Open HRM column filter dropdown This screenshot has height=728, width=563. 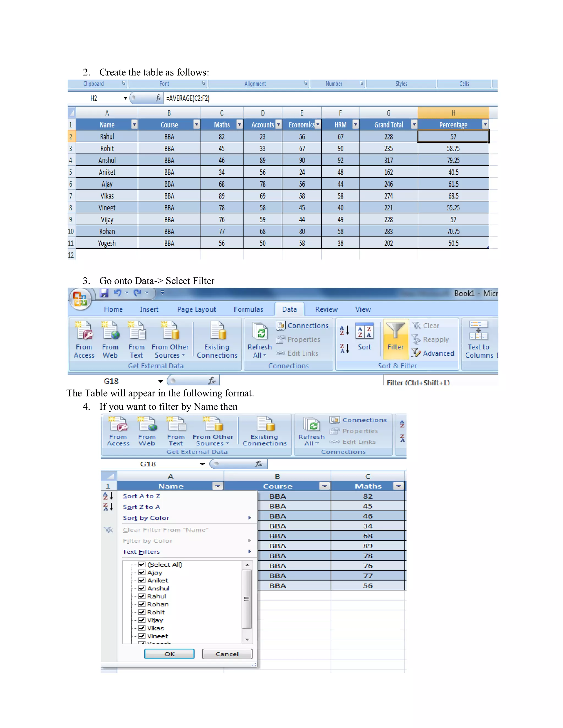(x=355, y=125)
